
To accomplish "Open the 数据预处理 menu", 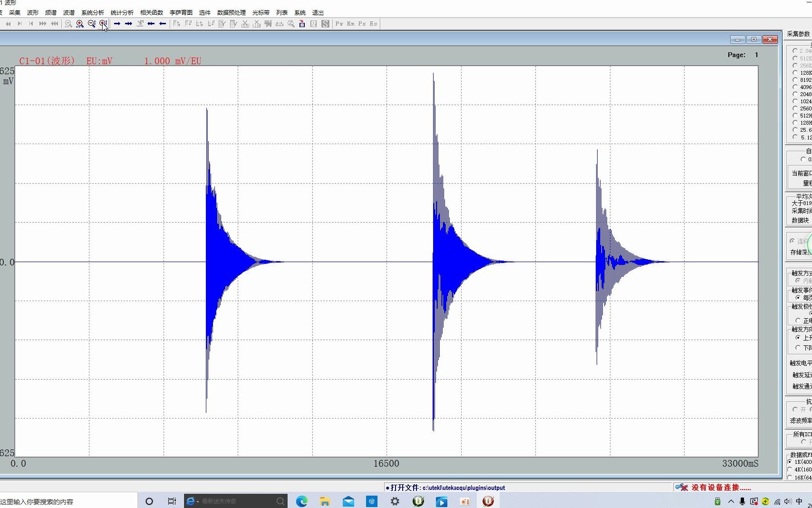I will 232,12.
